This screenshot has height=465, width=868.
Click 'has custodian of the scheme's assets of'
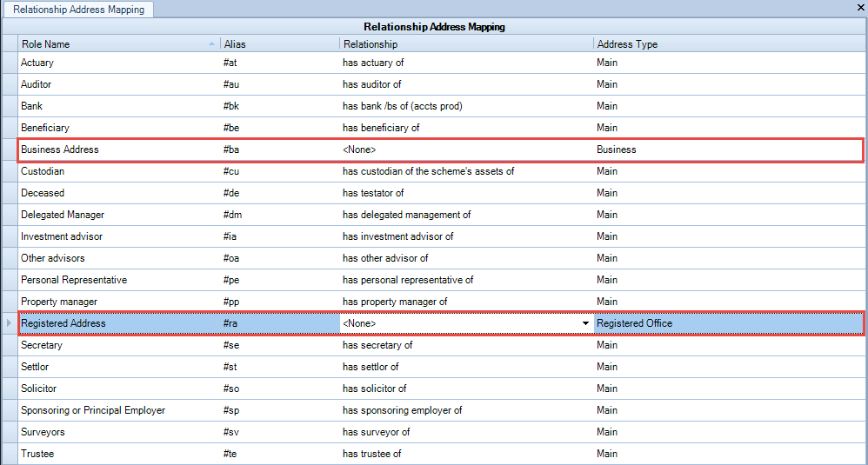point(466,171)
